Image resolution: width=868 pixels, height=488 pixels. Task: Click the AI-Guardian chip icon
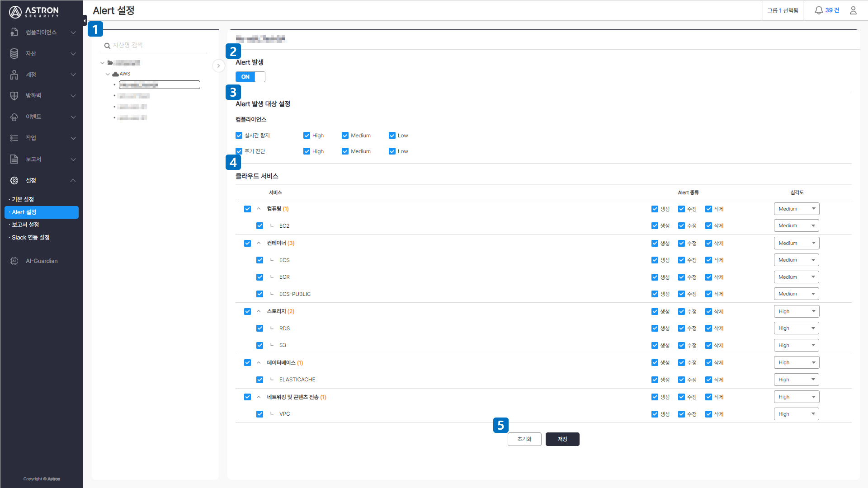14,261
